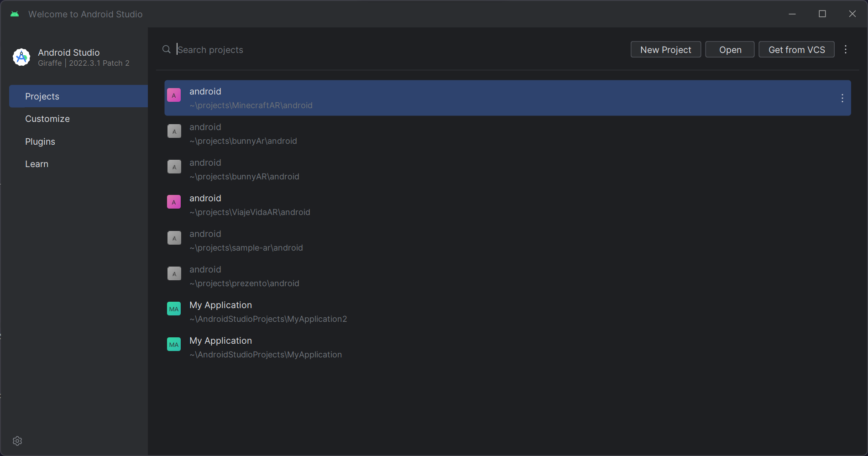Minimize the Welcome to Android Studio window
Viewport: 868px width, 456px height.
(792, 14)
